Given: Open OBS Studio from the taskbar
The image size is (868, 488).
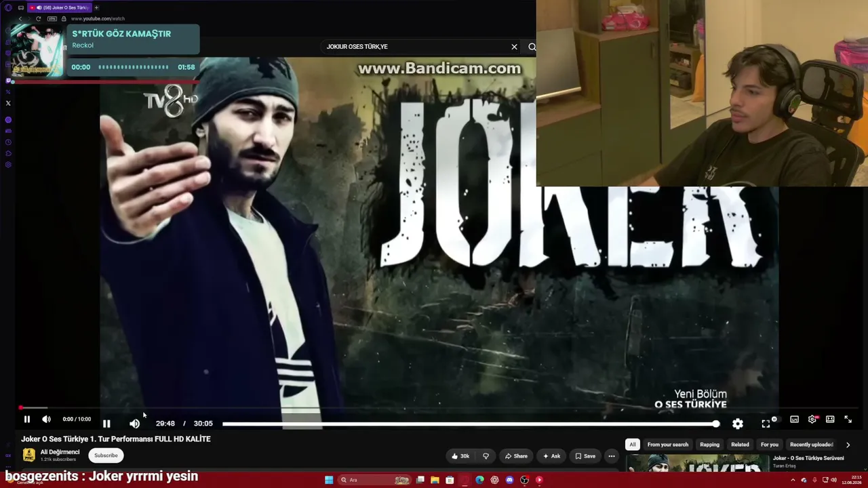Looking at the screenshot, I should [524, 480].
